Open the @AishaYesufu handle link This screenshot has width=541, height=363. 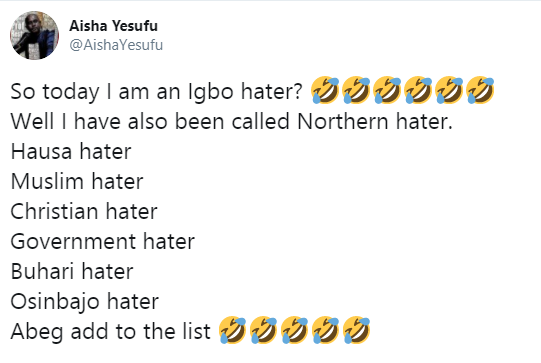point(116,45)
